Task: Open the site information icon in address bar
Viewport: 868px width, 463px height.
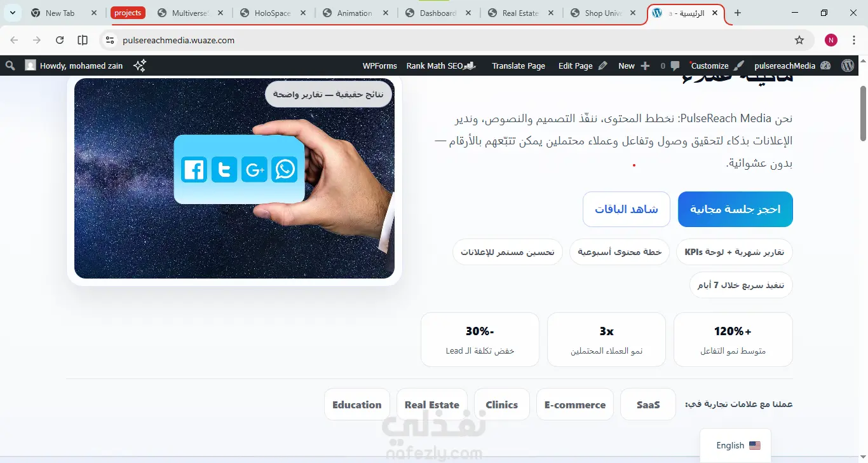Action: [110, 40]
